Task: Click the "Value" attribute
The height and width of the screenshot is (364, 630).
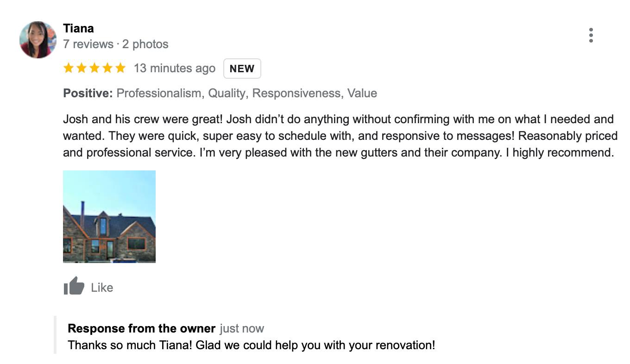Action: [362, 94]
